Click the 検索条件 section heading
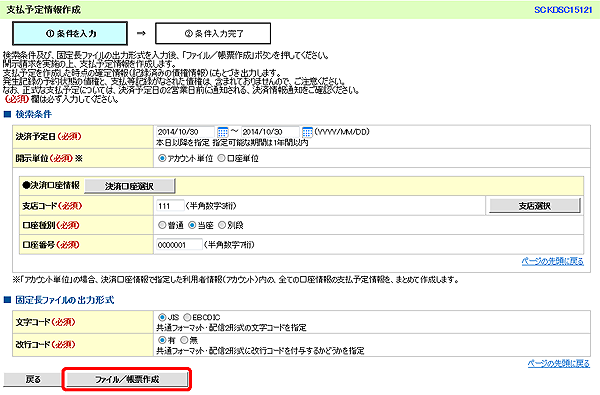The image size is (600, 395). coord(33,114)
